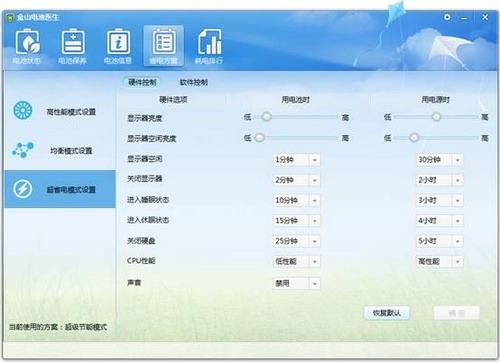Click the 显示器空闲亮度 row label

[x=151, y=138]
